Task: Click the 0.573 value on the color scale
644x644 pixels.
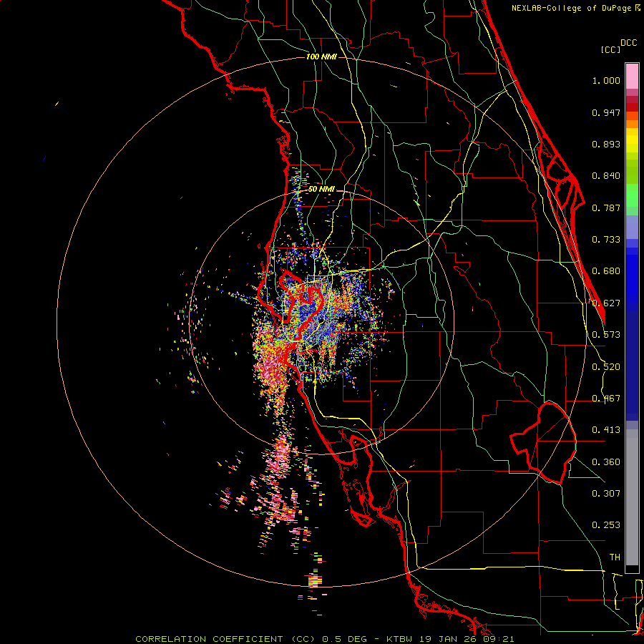Action: [606, 335]
